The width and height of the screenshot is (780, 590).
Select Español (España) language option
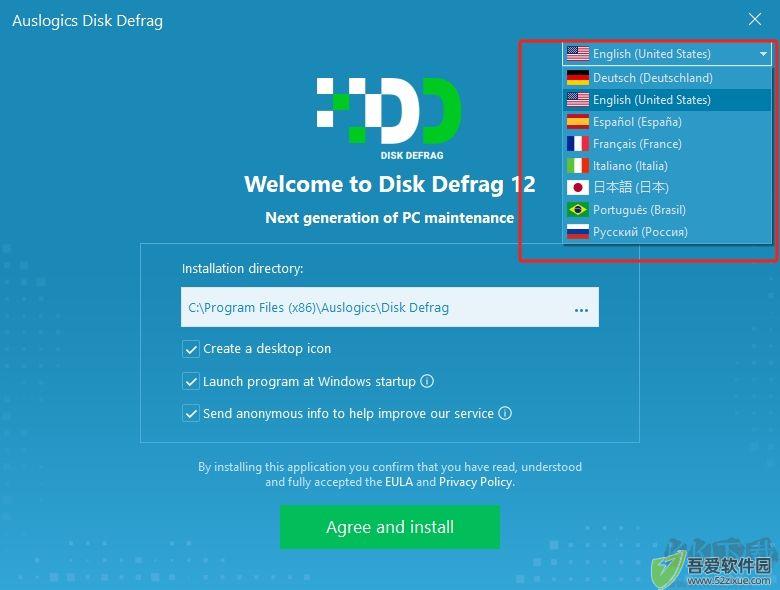[x=667, y=121]
